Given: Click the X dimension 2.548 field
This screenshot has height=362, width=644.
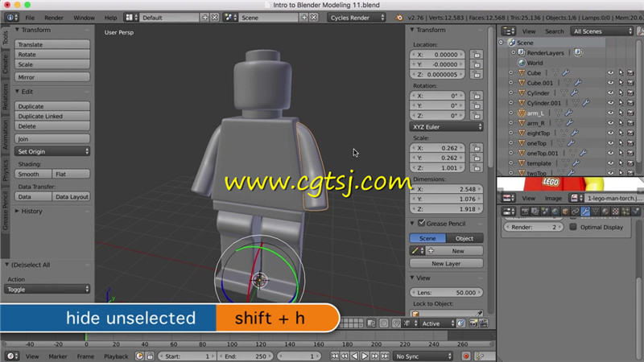Looking at the screenshot, I should click(446, 189).
